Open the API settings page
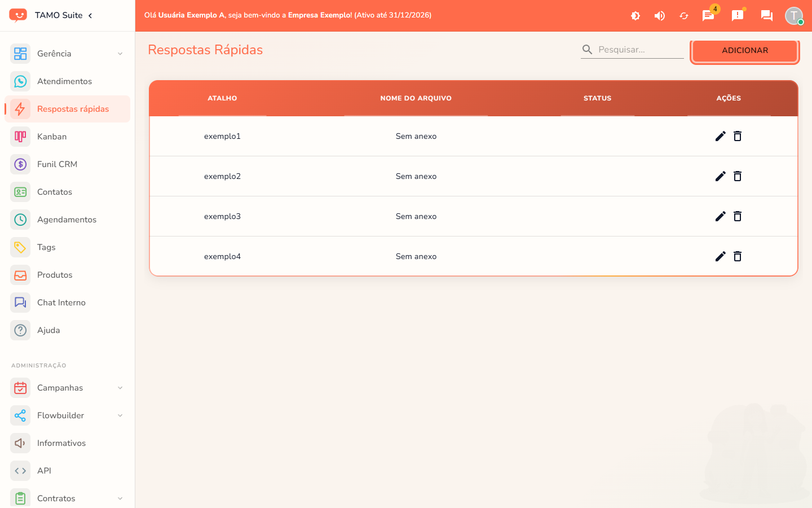This screenshot has width=812, height=508. pyautogui.click(x=68, y=471)
